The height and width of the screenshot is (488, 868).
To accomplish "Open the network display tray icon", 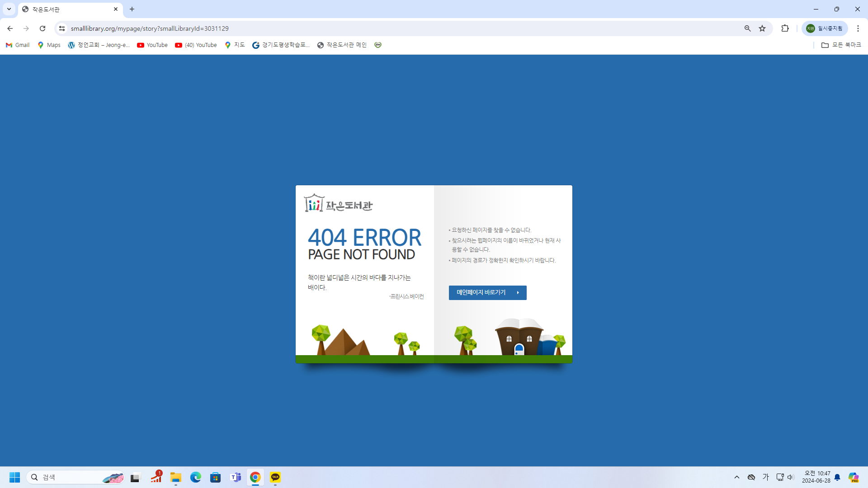I will [780, 477].
